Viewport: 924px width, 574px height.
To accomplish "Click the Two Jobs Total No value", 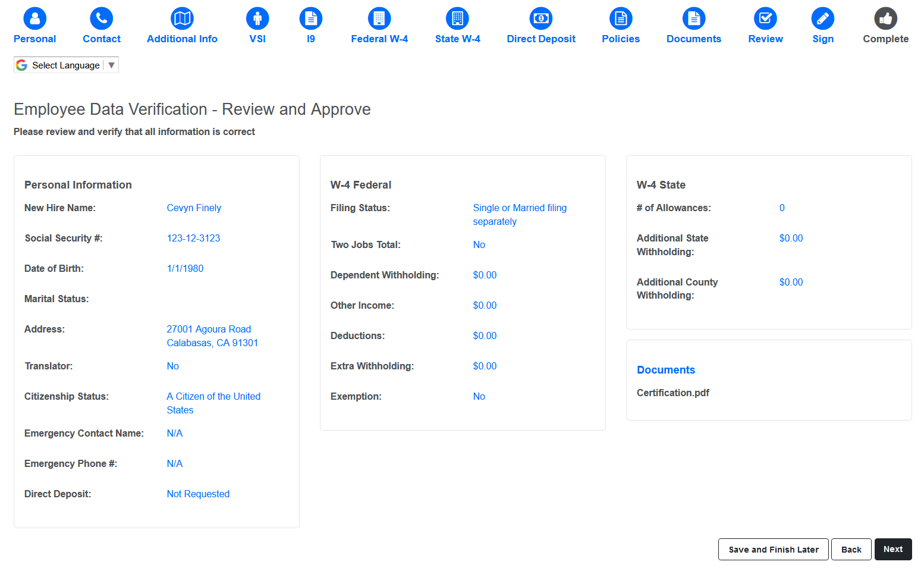I will [479, 244].
